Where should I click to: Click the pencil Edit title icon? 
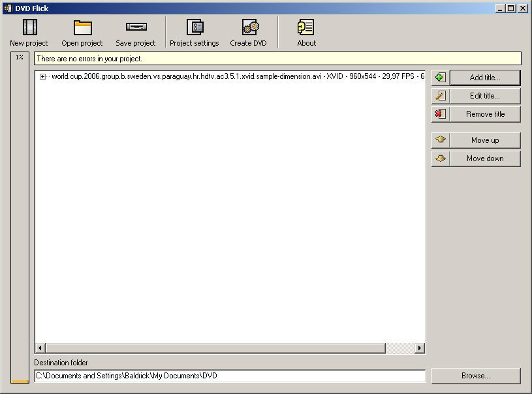441,96
